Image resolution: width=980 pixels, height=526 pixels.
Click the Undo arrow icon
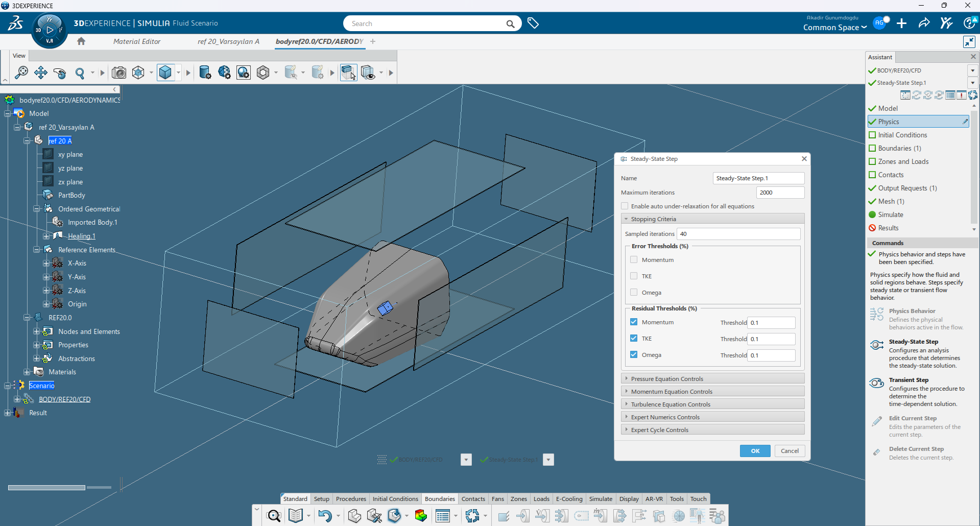(325, 516)
